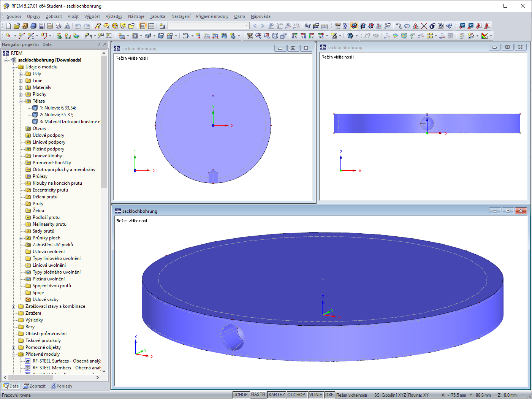532x399 pixels.
Task: Expand the Plochy tree node
Action: click(x=21, y=94)
